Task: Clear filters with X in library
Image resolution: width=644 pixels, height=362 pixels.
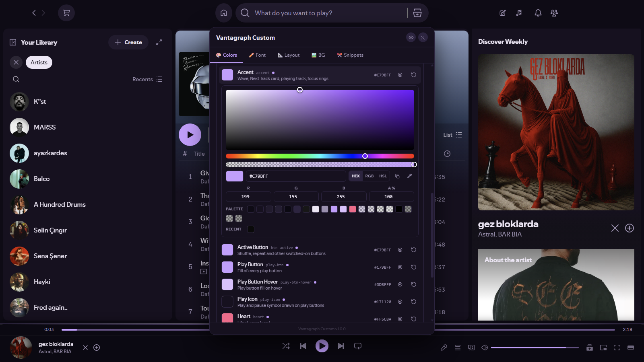Action: pyautogui.click(x=16, y=62)
